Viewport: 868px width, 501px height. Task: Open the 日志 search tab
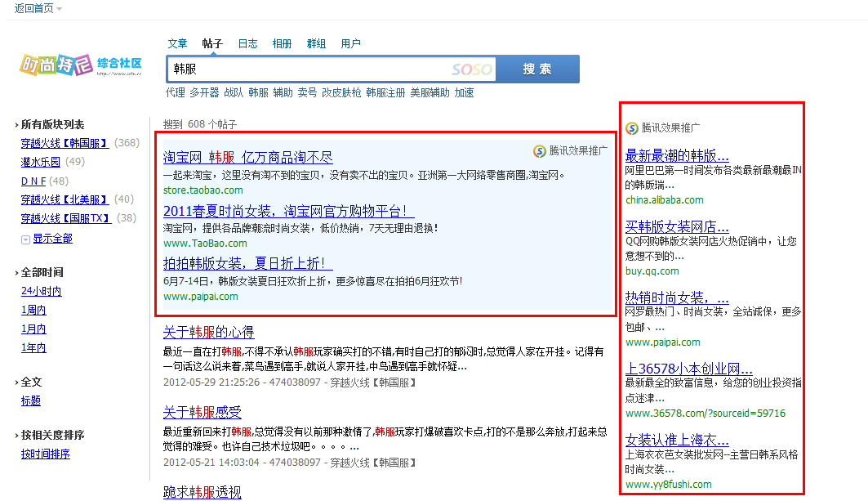click(x=247, y=43)
